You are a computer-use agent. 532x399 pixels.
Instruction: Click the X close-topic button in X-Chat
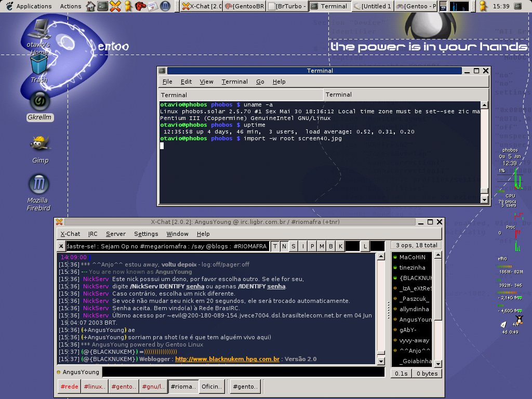61,246
